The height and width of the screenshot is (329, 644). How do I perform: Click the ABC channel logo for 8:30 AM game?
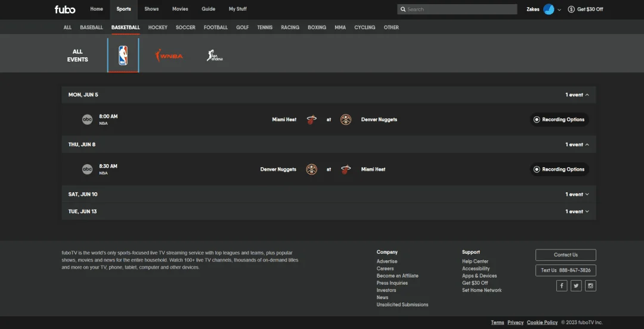[x=87, y=170]
